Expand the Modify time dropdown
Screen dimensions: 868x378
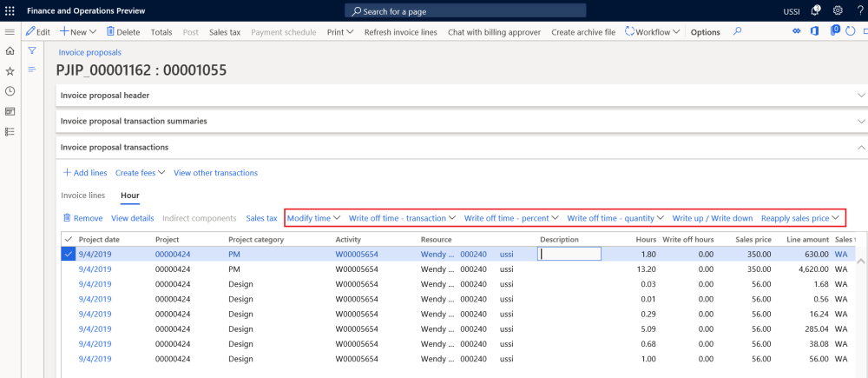click(313, 218)
